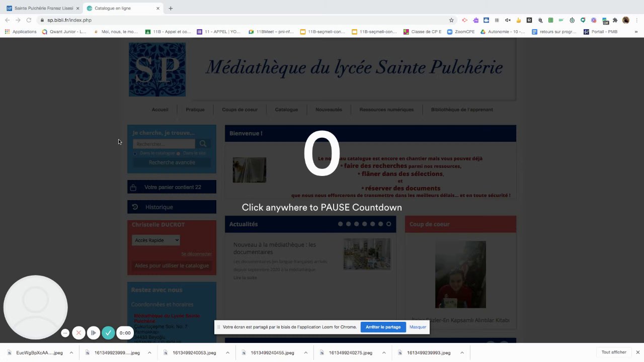Open the Accès Rapide dropdown
Screen dimensions: 644x362
pyautogui.click(x=156, y=240)
